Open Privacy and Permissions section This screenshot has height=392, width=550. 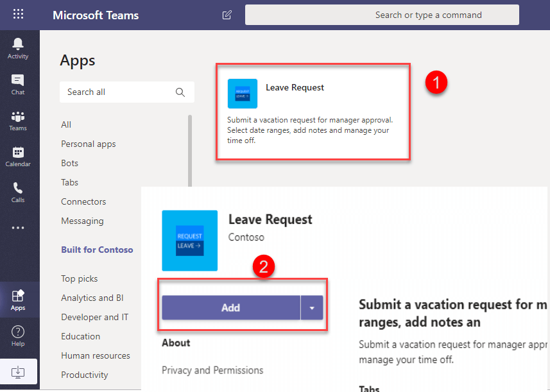click(212, 370)
